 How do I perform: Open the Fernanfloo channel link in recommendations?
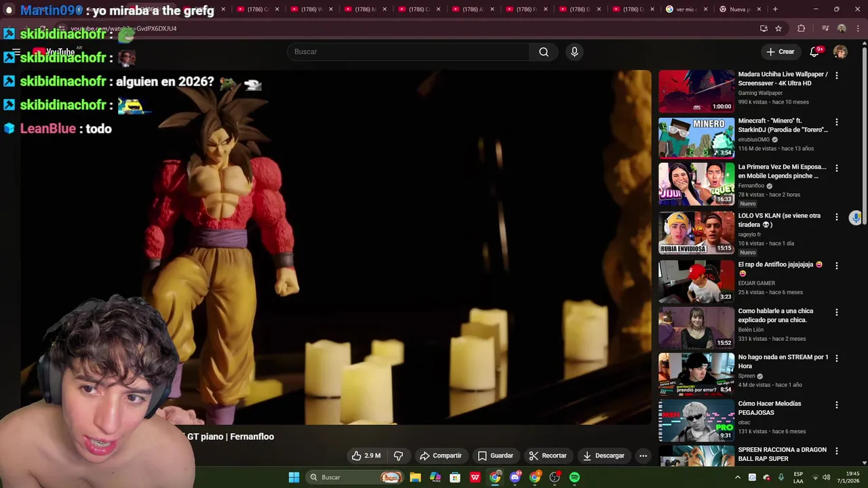751,186
